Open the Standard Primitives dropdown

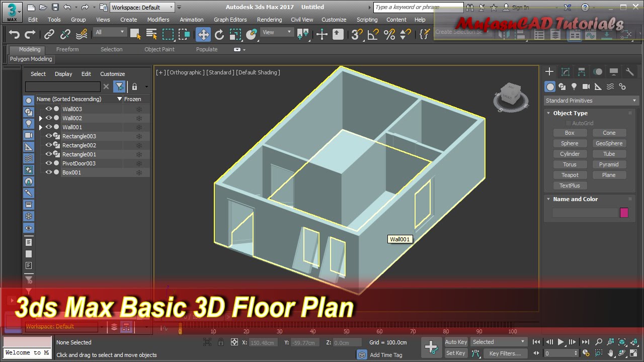(591, 101)
